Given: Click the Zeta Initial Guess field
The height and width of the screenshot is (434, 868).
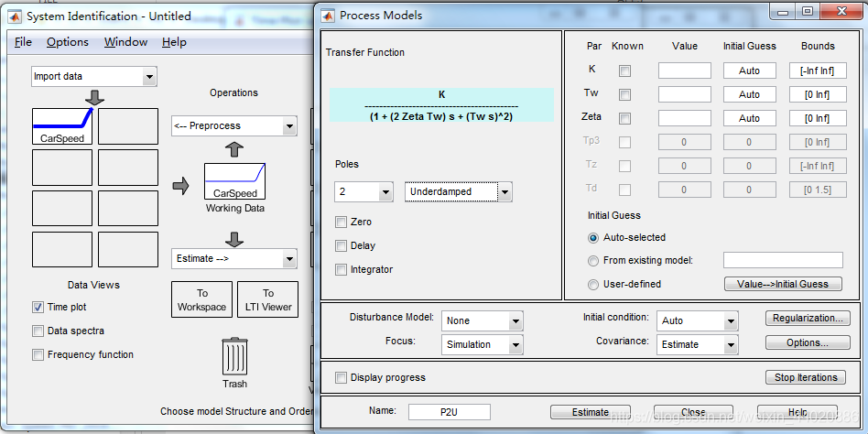Looking at the screenshot, I should pyautogui.click(x=750, y=118).
